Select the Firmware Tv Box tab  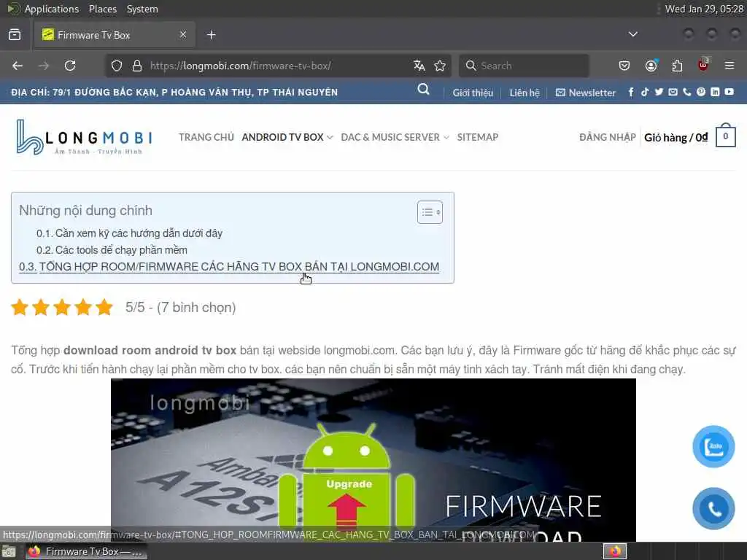[115, 35]
